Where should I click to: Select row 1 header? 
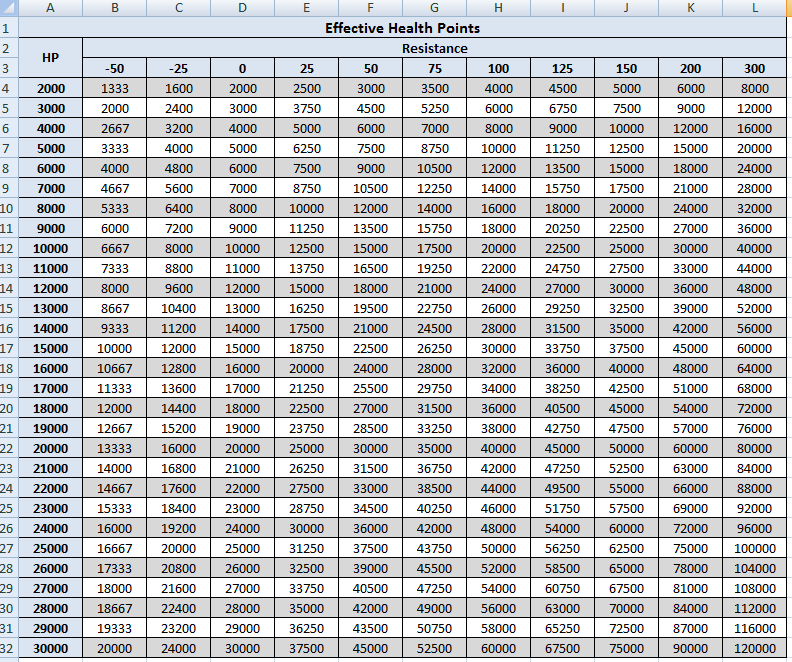point(6,28)
